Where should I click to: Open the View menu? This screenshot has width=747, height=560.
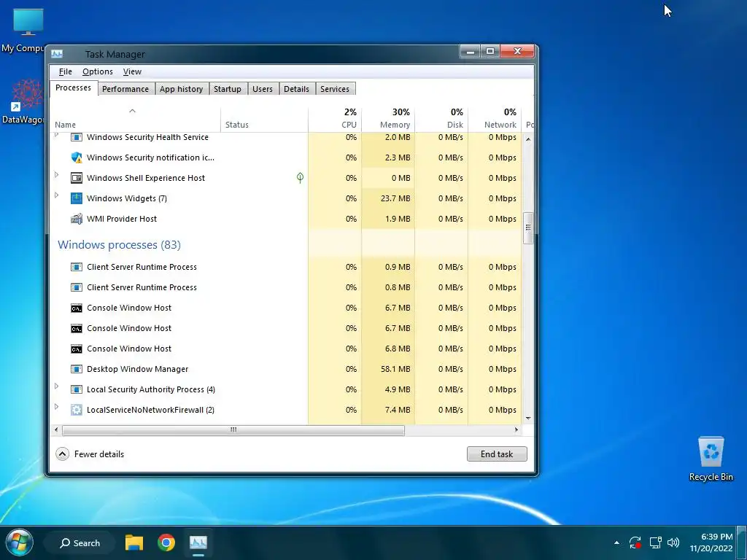pos(132,71)
